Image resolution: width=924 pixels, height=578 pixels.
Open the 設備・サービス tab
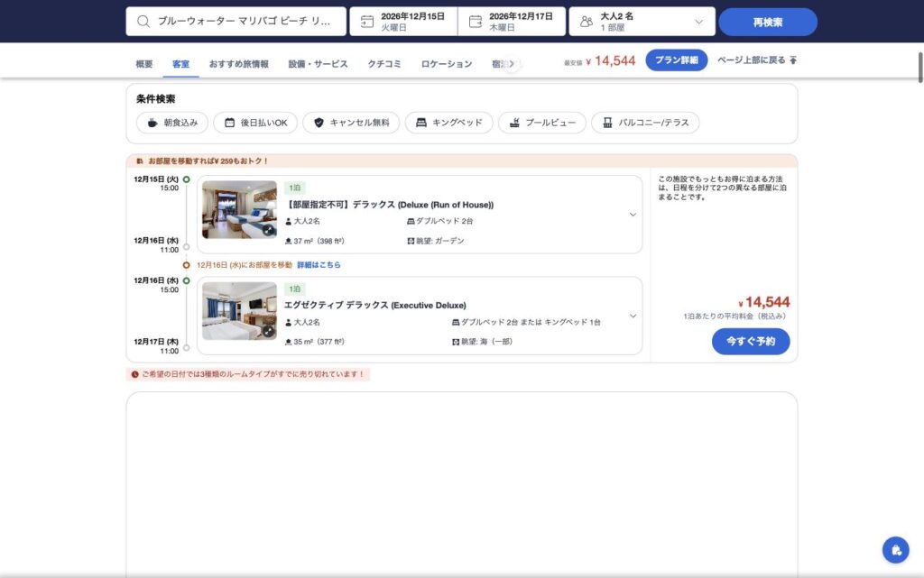(x=319, y=63)
